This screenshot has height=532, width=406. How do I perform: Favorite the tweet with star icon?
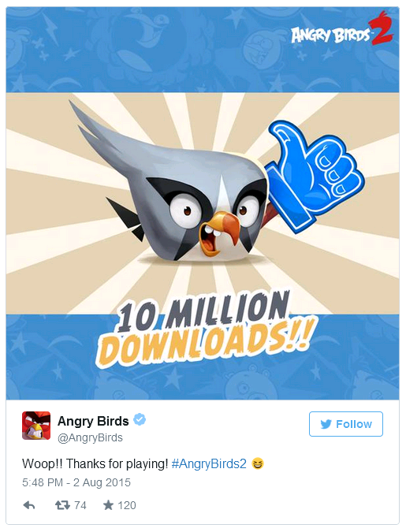108,505
